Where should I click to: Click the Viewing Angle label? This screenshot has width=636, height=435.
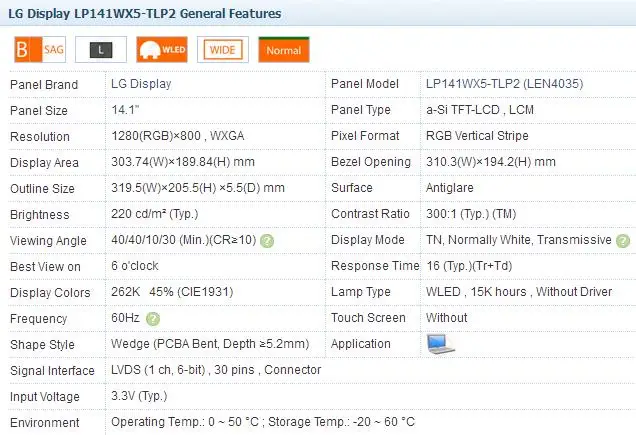pyautogui.click(x=48, y=241)
